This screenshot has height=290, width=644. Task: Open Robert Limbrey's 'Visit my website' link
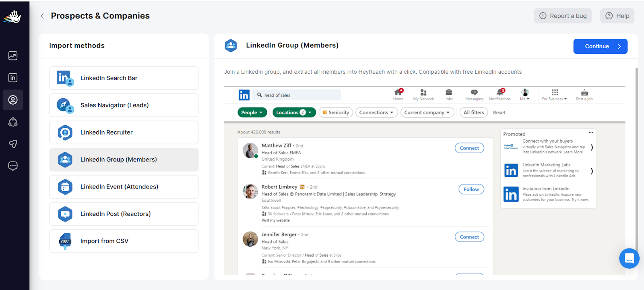[x=275, y=220]
